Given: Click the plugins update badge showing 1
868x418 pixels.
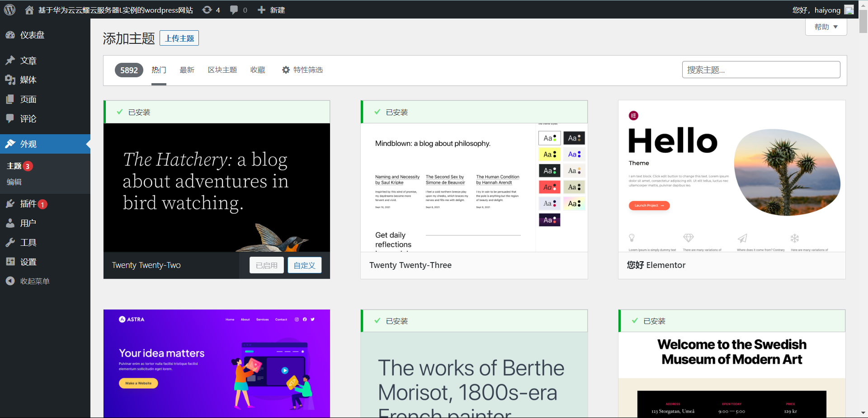Looking at the screenshot, I should tap(42, 204).
